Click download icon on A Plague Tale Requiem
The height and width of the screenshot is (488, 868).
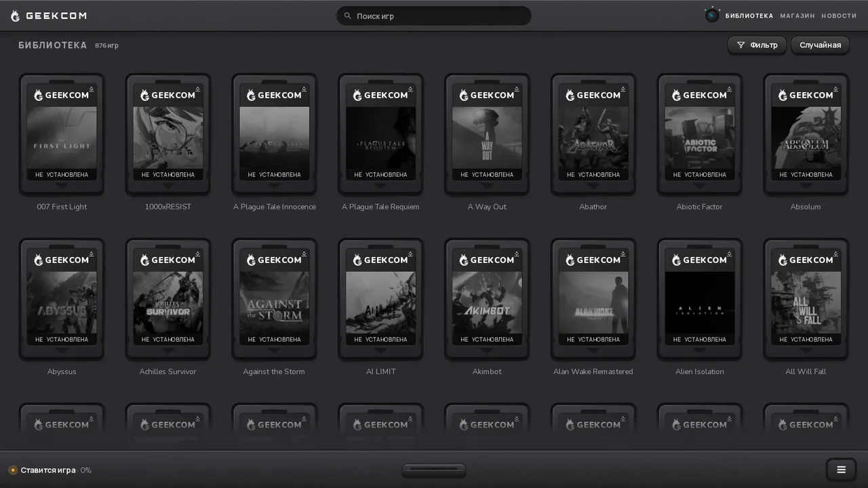tap(410, 89)
